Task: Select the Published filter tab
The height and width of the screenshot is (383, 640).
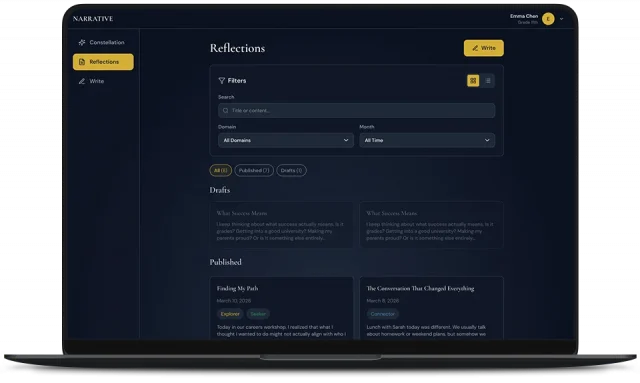Action: click(x=254, y=170)
